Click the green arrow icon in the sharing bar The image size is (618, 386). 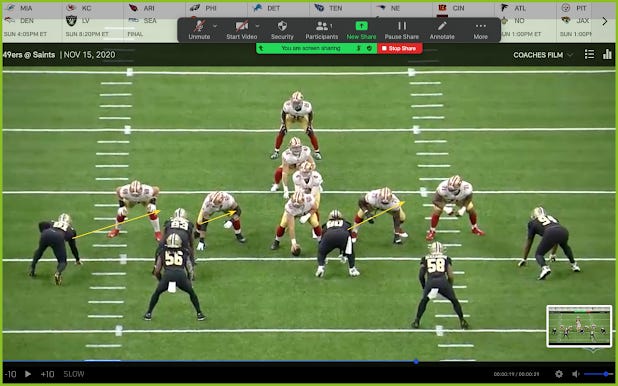[x=262, y=48]
